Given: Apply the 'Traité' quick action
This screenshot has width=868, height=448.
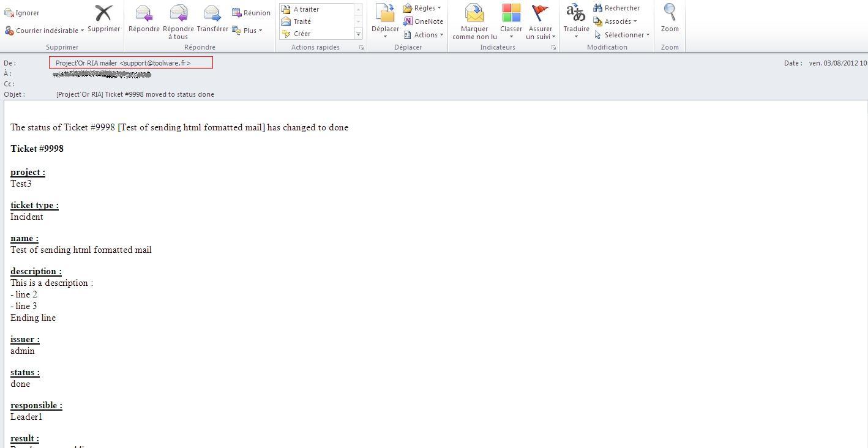Looking at the screenshot, I should [296, 21].
